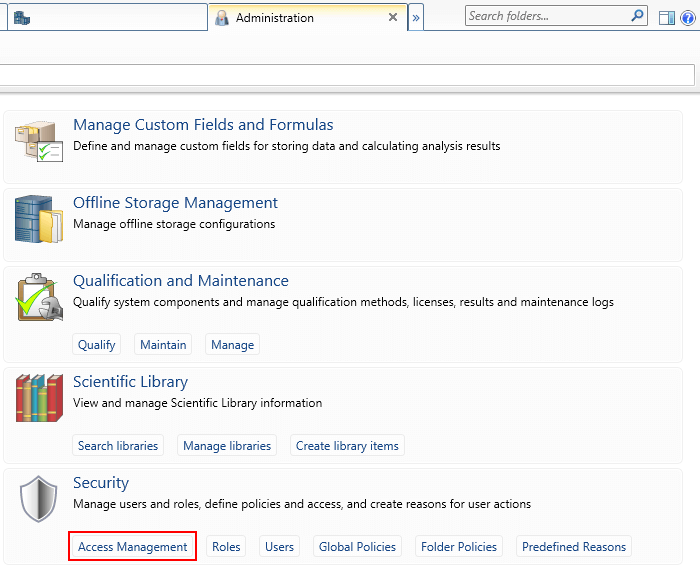This screenshot has width=700, height=567.
Task: Open help with the question mark icon
Action: pyautogui.click(x=688, y=18)
